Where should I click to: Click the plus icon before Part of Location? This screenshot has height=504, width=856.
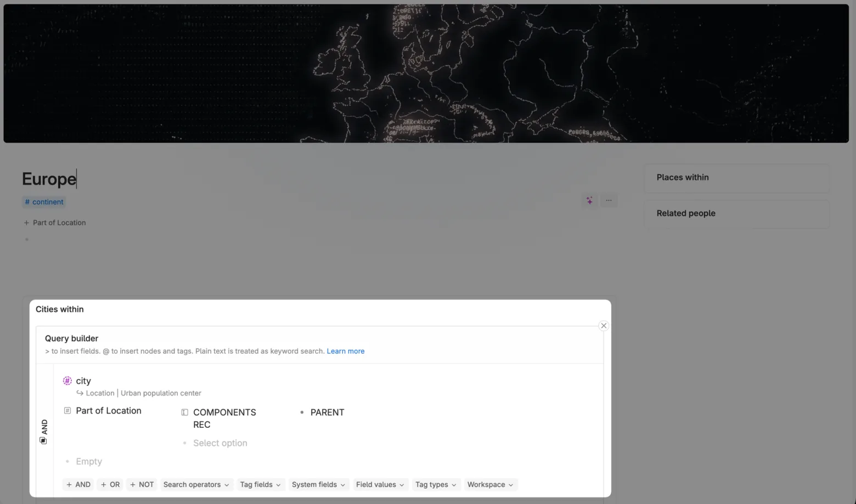[x=26, y=223]
